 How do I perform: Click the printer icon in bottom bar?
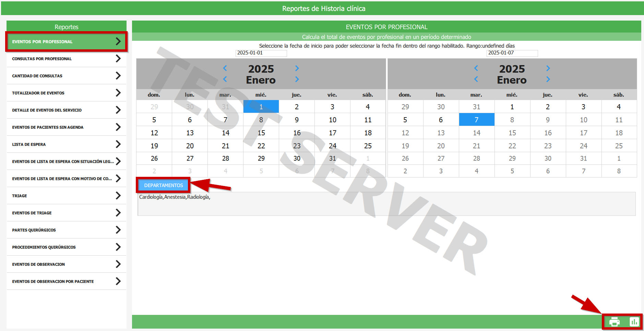coord(614,322)
